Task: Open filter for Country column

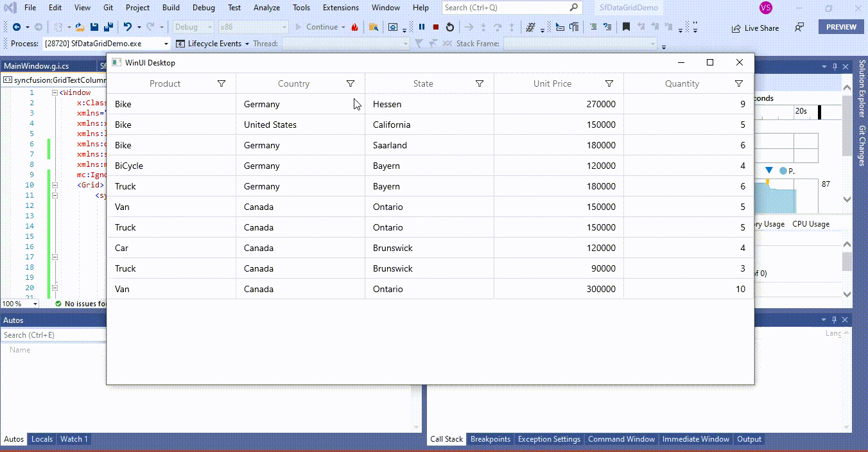Action: (351, 83)
